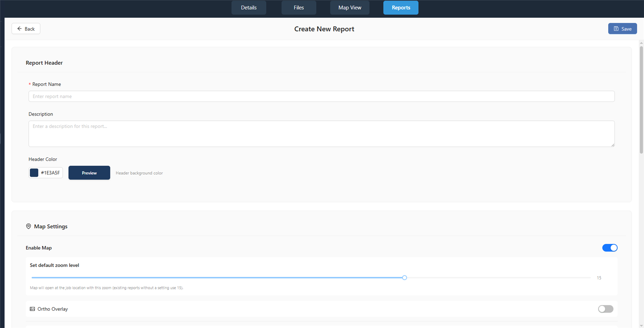The height and width of the screenshot is (328, 644).
Task: Click the Set default zoom level label
Action: point(54,265)
